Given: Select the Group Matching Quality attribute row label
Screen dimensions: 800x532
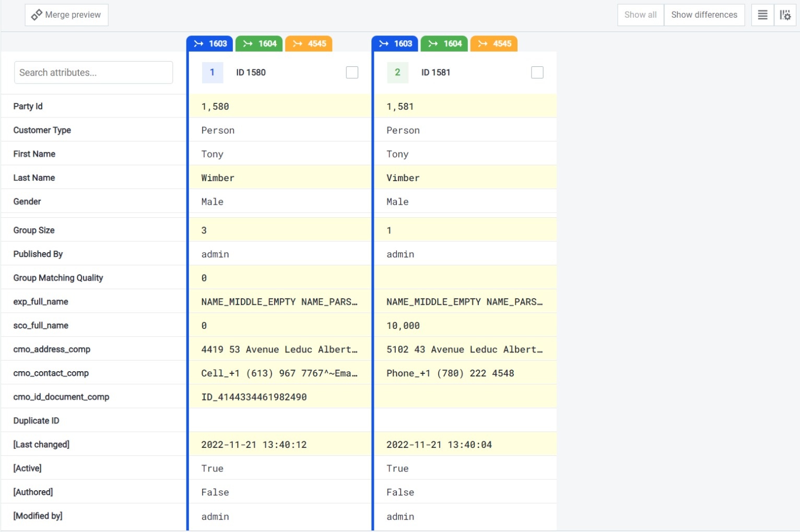Looking at the screenshot, I should [58, 278].
